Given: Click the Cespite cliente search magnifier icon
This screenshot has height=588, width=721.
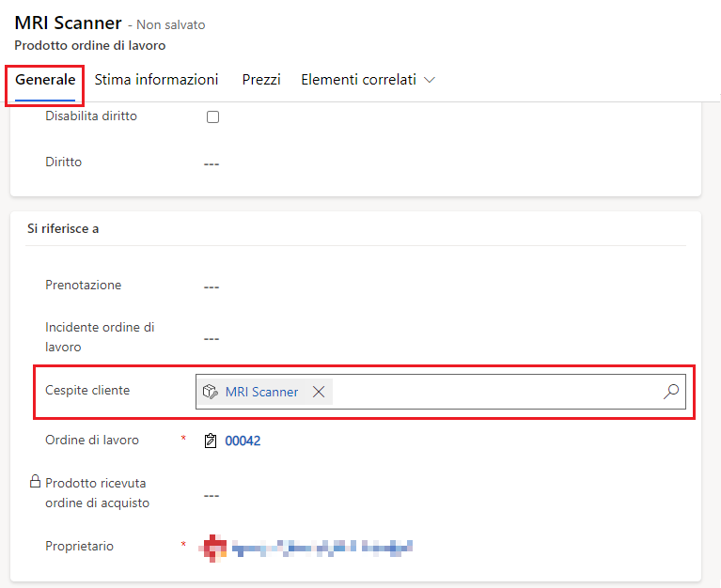Looking at the screenshot, I should [x=671, y=392].
